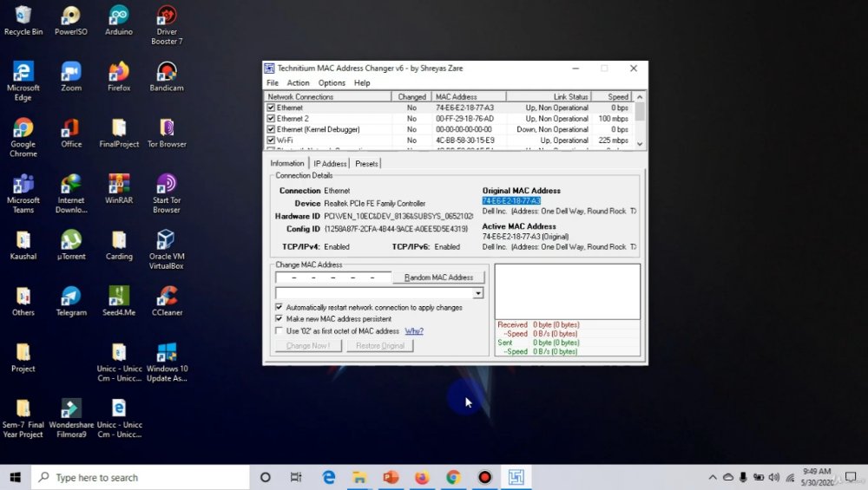
Task: Click the Link Status column header
Action: coord(549,97)
